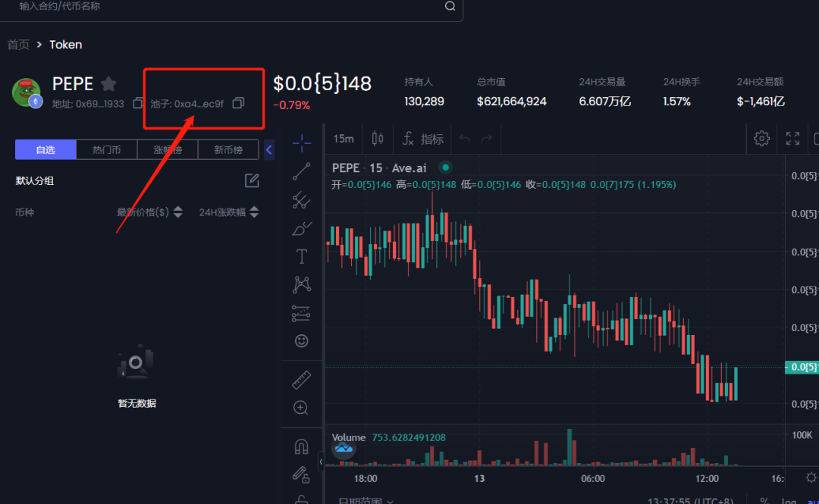Click the undo arrow above the chart
Viewport: 819px width, 504px height.
(465, 138)
